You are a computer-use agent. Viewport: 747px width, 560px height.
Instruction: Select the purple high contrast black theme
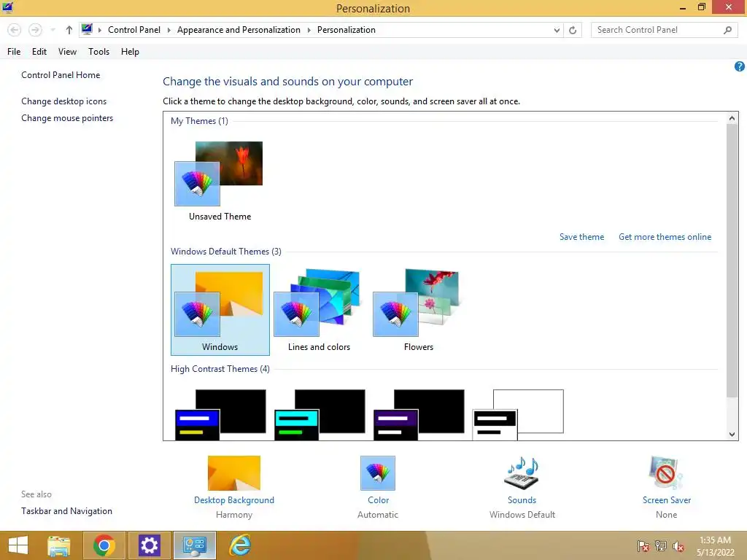pyautogui.click(x=419, y=414)
